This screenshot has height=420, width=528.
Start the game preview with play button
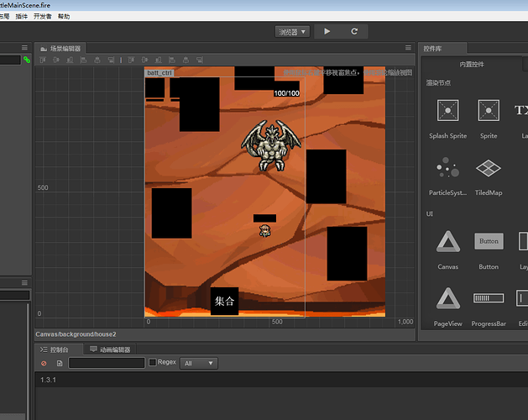(x=327, y=31)
